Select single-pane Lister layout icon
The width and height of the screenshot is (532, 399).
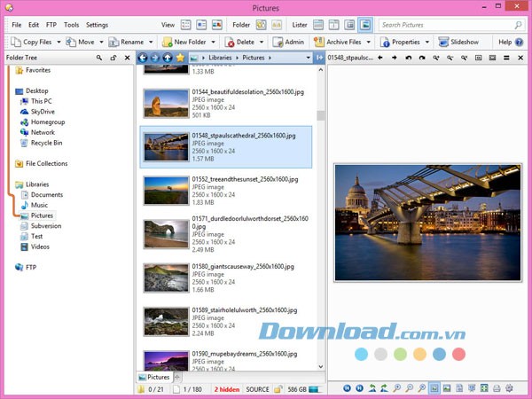click(318, 25)
